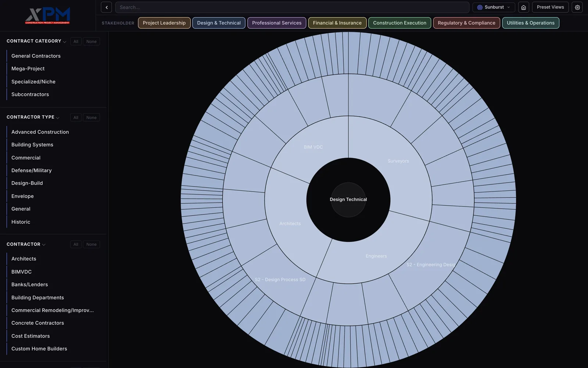
Task: Open the Sunburst view dropdown
Action: pos(494,7)
